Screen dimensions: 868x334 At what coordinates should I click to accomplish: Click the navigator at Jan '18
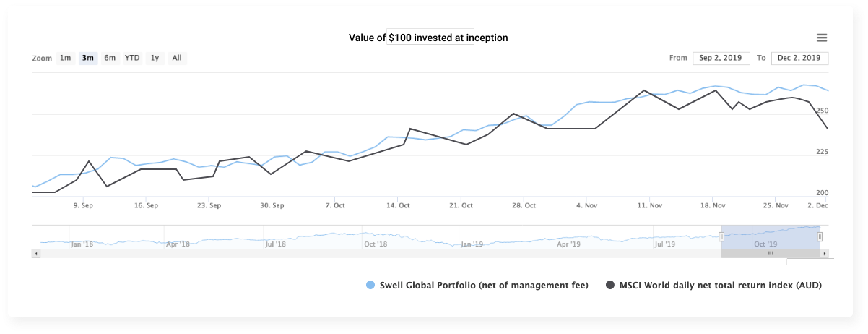click(81, 244)
